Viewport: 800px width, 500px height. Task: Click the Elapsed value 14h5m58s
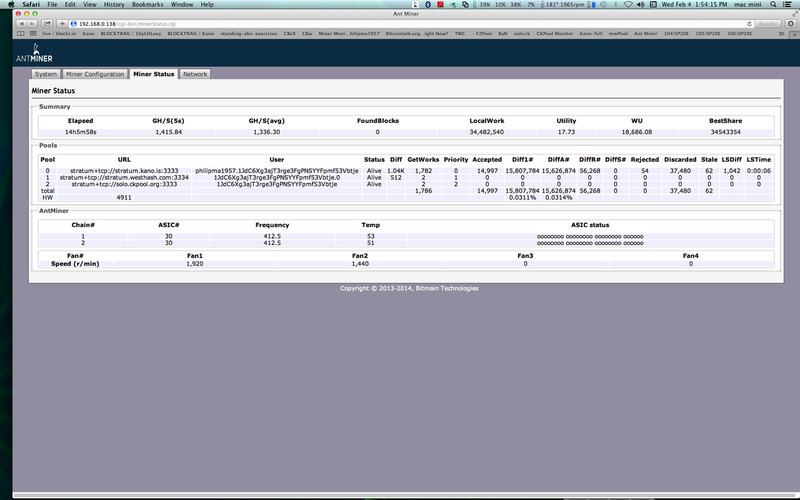click(x=81, y=132)
